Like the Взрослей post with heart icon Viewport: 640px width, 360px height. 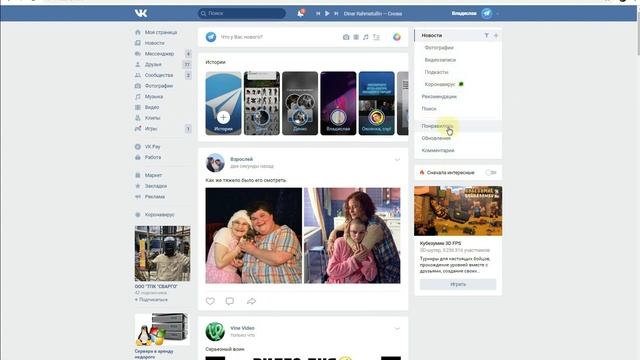click(x=210, y=301)
